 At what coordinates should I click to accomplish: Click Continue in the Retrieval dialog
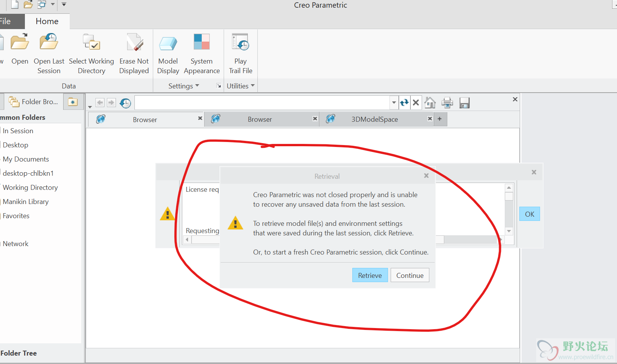410,275
